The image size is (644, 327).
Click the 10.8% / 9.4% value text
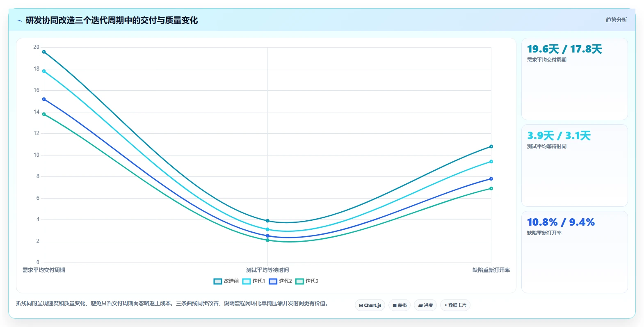561,222
